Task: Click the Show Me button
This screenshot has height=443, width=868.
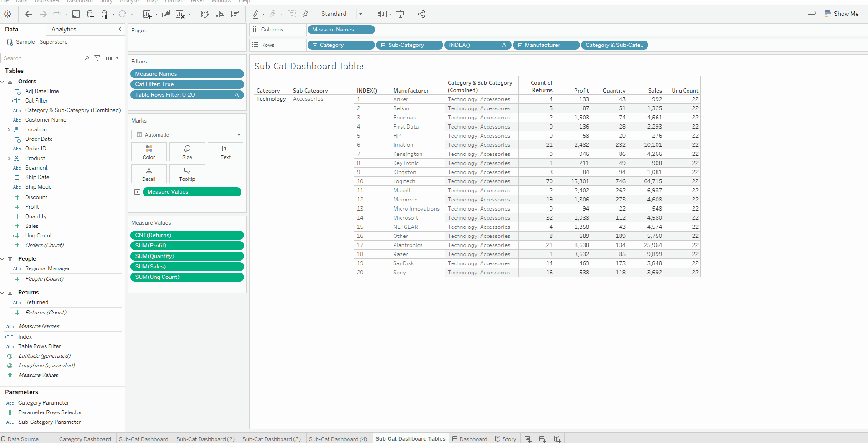Action: pos(842,14)
